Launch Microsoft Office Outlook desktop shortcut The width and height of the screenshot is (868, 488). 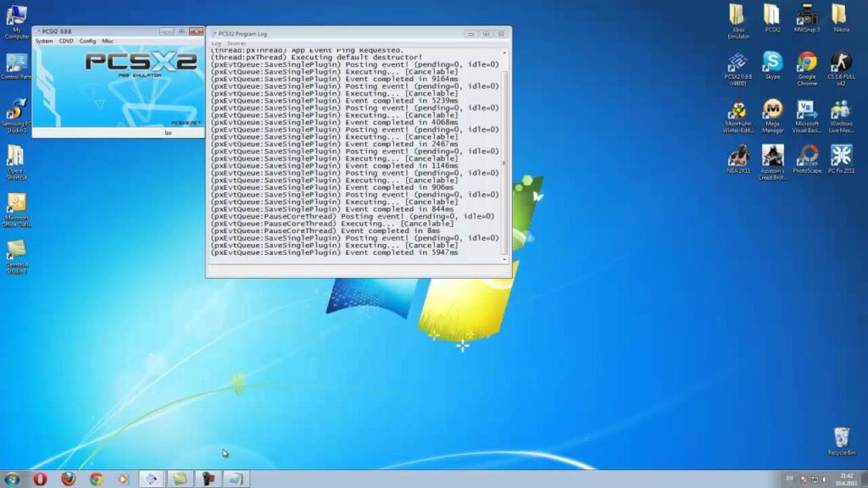coord(17,210)
